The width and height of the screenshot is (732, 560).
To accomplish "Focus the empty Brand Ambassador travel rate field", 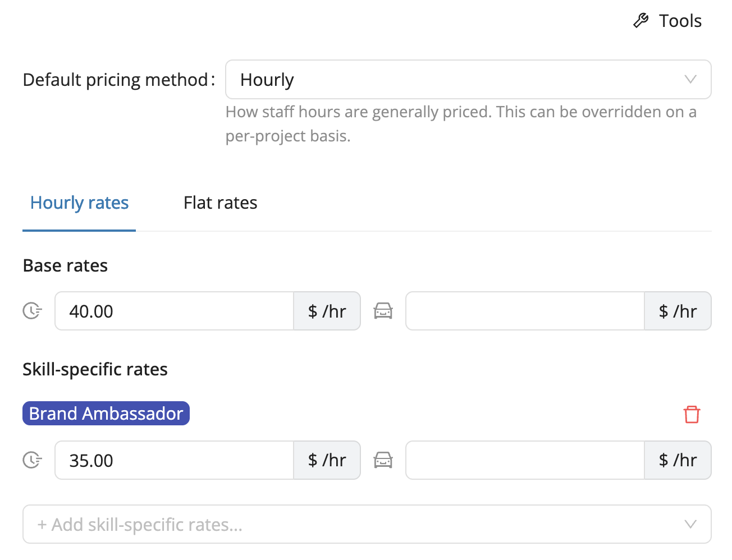I will (x=524, y=460).
